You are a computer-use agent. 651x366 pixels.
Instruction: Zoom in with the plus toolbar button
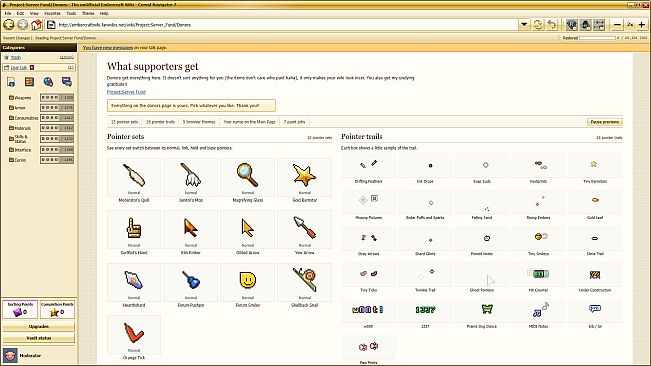641,25
